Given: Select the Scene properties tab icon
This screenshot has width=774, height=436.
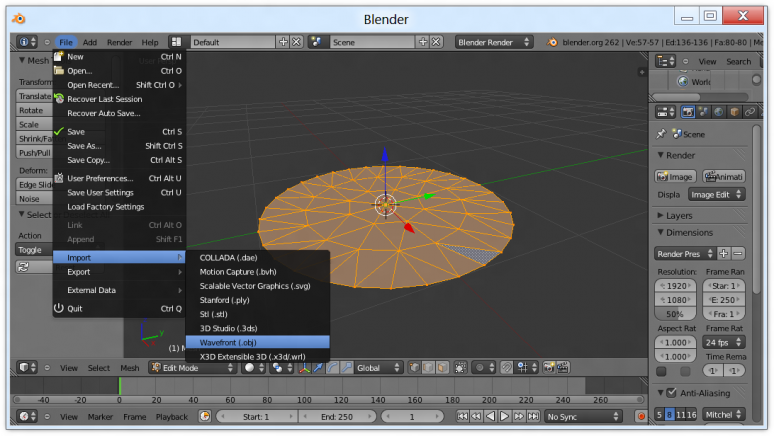Looking at the screenshot, I should (703, 112).
